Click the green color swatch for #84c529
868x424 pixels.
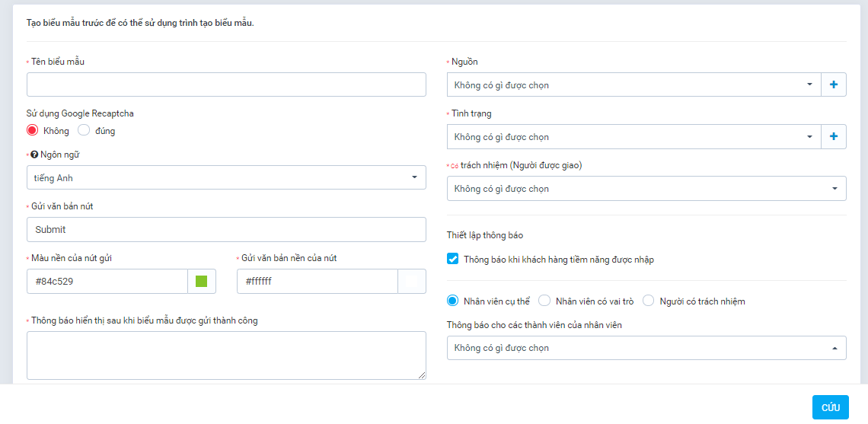[202, 281]
